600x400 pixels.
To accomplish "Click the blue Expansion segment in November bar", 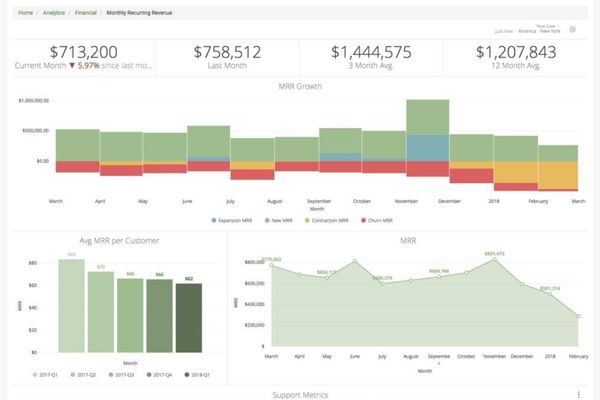I will 427,148.
